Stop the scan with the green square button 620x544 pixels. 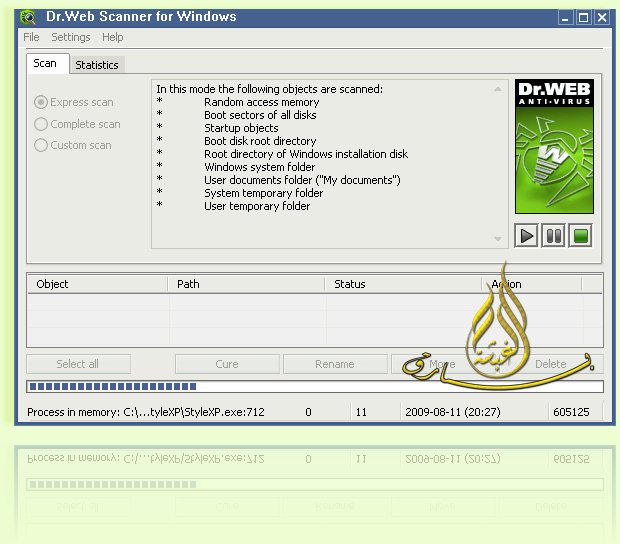point(580,236)
